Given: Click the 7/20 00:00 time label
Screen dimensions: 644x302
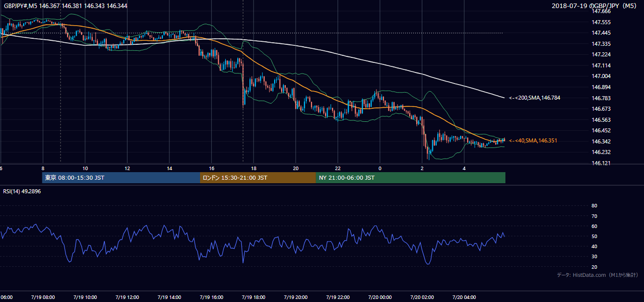Looking at the screenshot, I should pos(379,297).
